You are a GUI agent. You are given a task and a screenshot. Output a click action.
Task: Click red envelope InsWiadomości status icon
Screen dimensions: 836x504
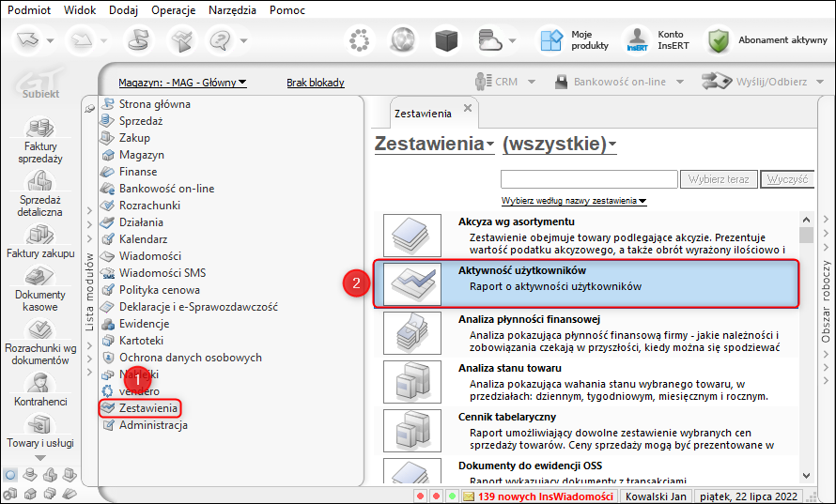point(469,496)
